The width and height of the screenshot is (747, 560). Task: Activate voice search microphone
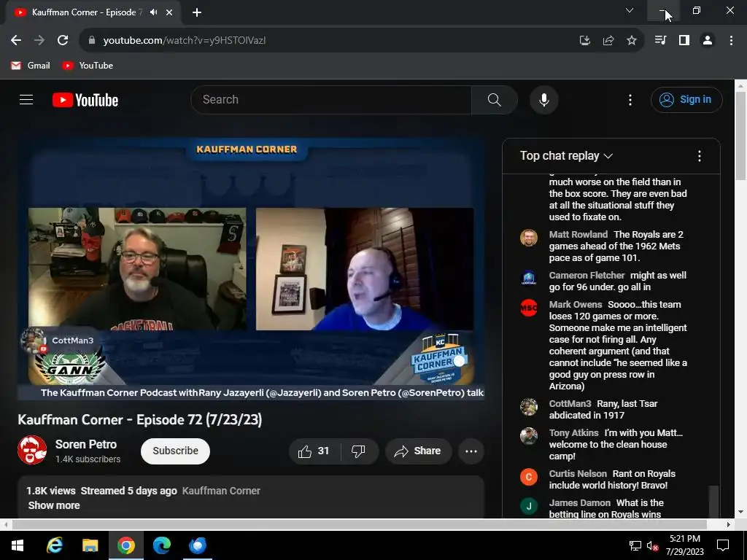544,100
